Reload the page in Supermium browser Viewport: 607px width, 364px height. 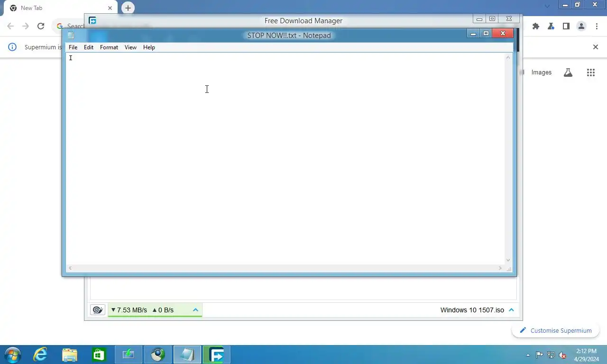(x=41, y=27)
